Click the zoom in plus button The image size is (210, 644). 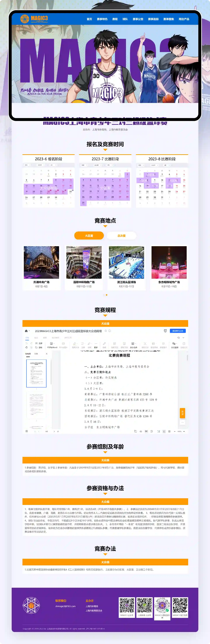(184, 431)
